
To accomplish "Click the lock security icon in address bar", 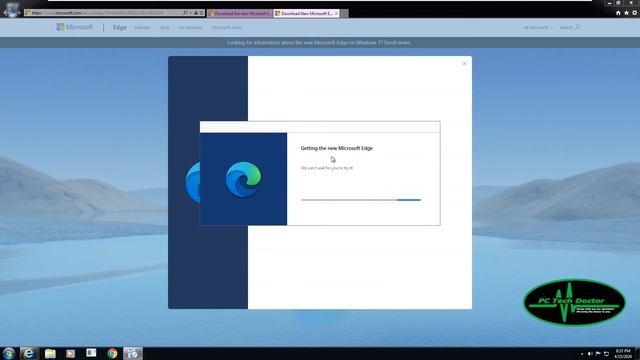I will 196,13.
